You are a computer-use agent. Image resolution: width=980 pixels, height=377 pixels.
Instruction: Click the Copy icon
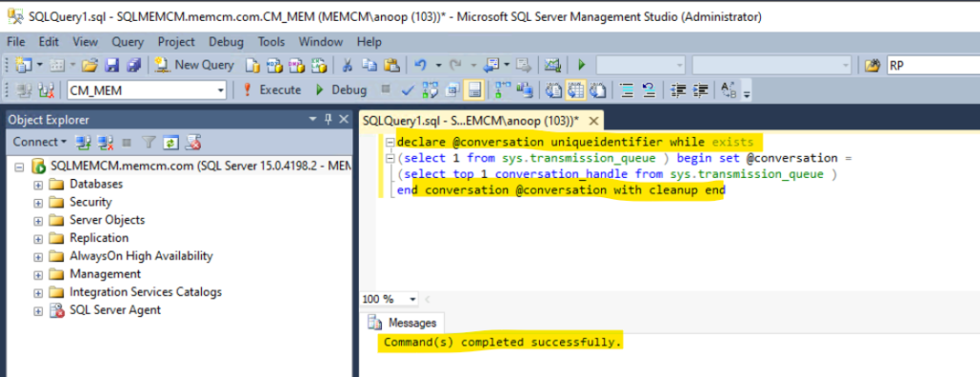(x=369, y=65)
